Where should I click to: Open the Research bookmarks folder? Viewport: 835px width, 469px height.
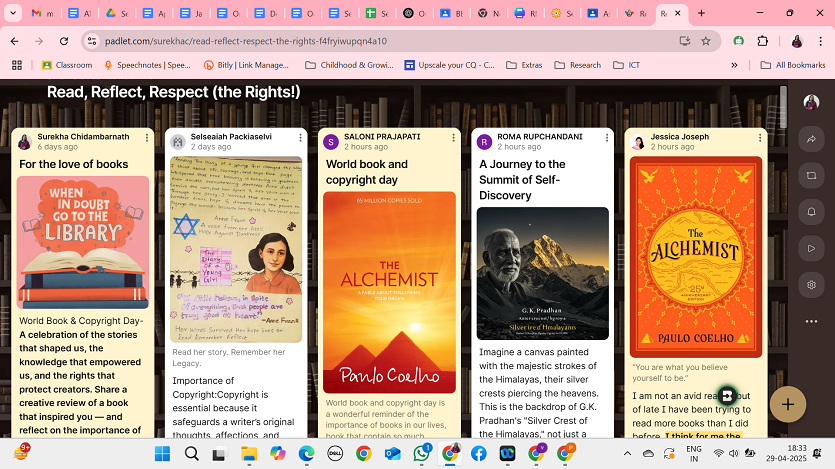[579, 65]
